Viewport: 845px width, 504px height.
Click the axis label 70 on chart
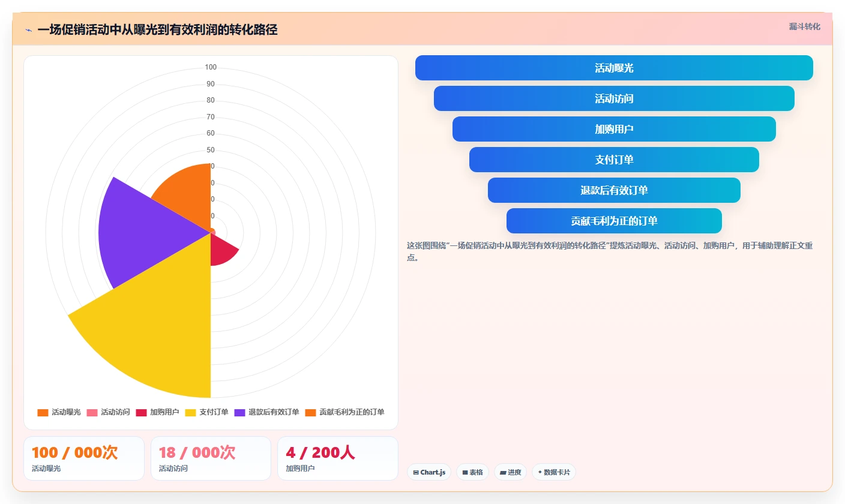[x=211, y=117]
